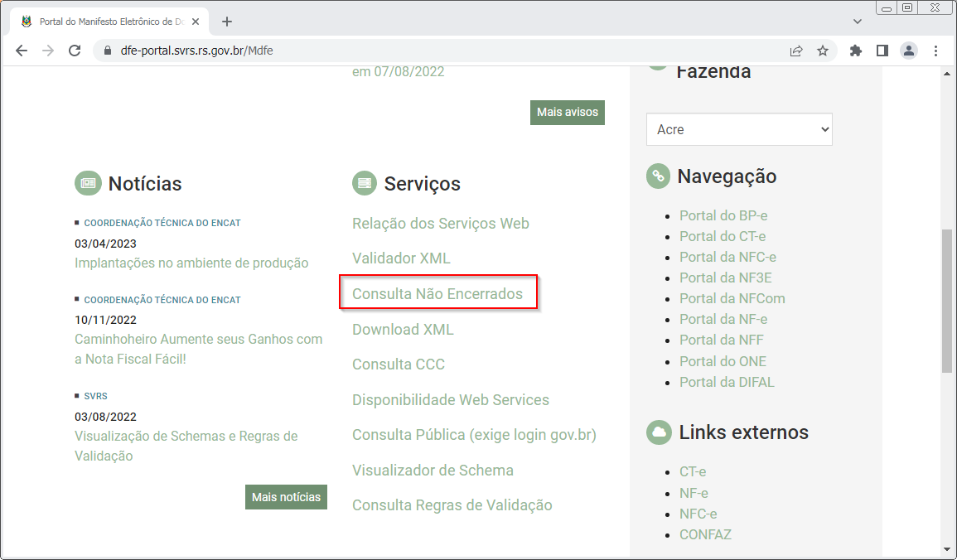This screenshot has width=957, height=560.
Task: Go back with the browser back arrow
Action: click(x=22, y=51)
